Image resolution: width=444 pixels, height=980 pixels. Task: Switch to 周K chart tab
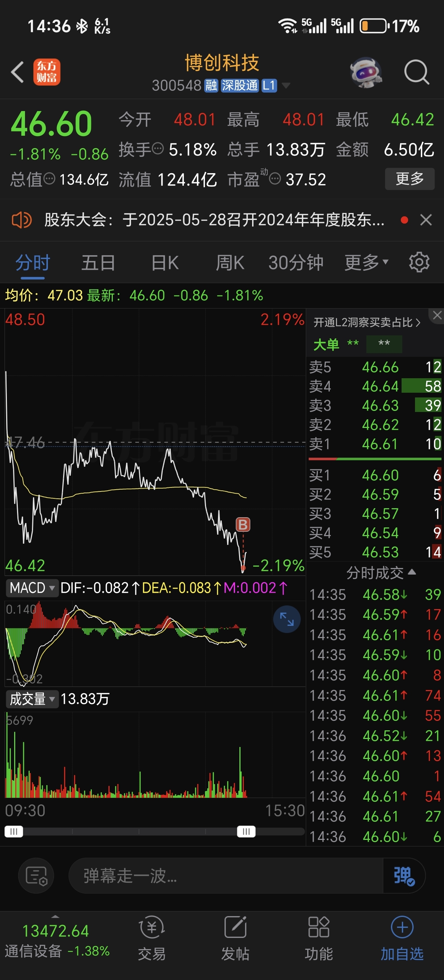point(230,262)
